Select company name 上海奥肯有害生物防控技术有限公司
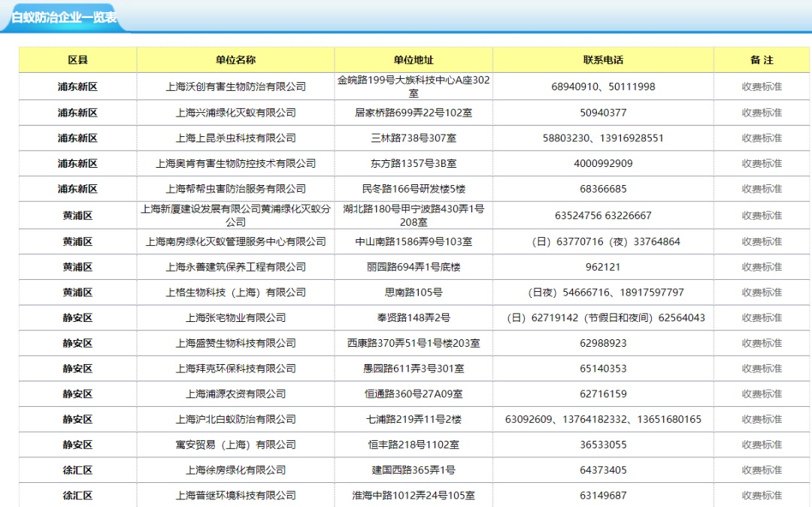 click(x=235, y=163)
